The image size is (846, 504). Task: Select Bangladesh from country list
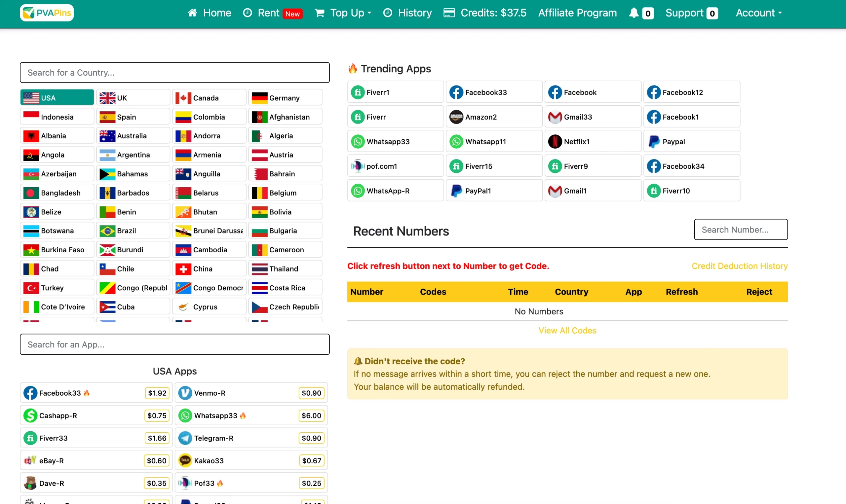click(57, 193)
